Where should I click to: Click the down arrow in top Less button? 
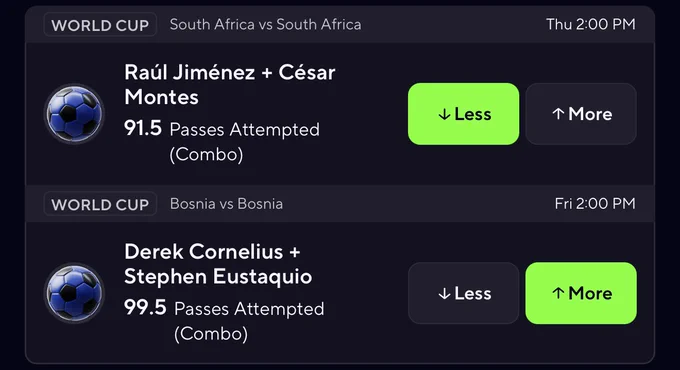[x=444, y=115]
